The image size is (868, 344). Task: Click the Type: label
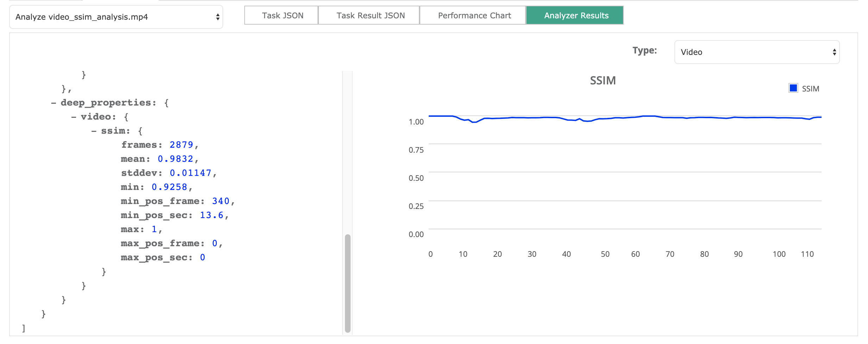pyautogui.click(x=644, y=51)
